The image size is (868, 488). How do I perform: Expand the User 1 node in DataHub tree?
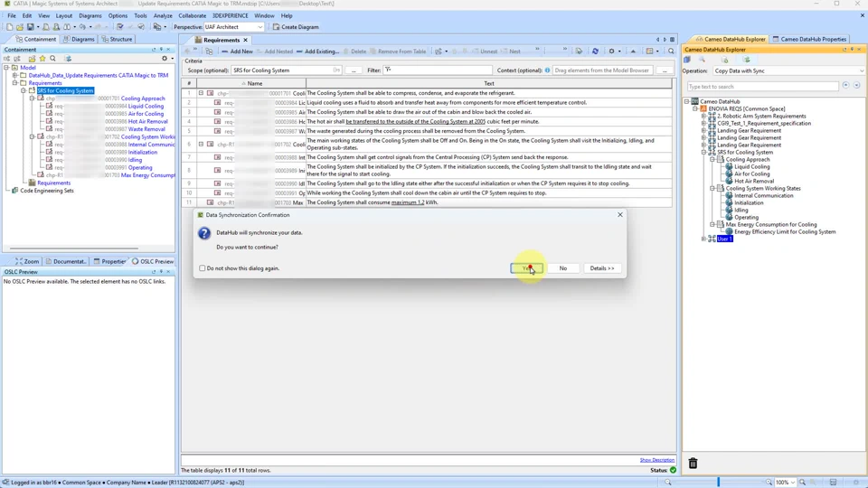(x=704, y=239)
